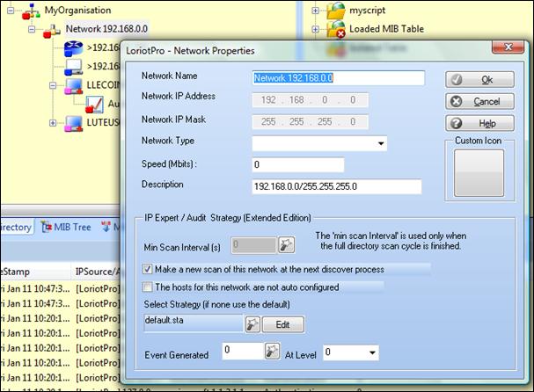534x392 pixels.
Task: Expand the myscript folder node
Action: click(x=315, y=11)
